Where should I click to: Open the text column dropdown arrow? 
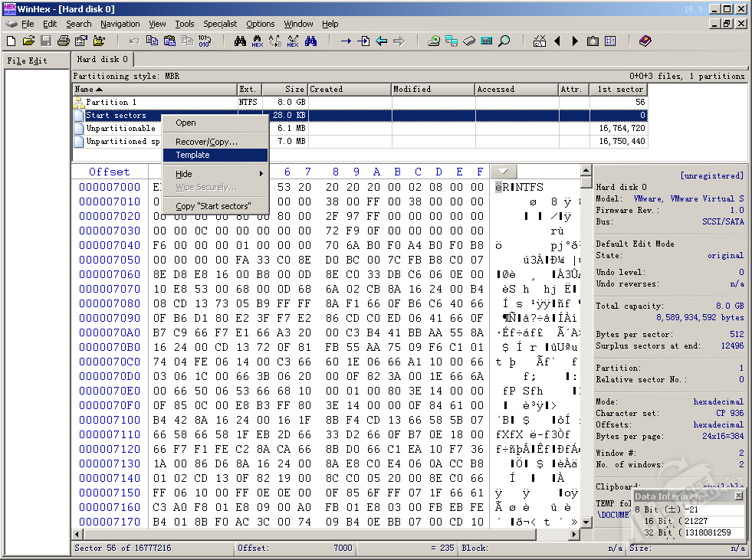point(503,172)
